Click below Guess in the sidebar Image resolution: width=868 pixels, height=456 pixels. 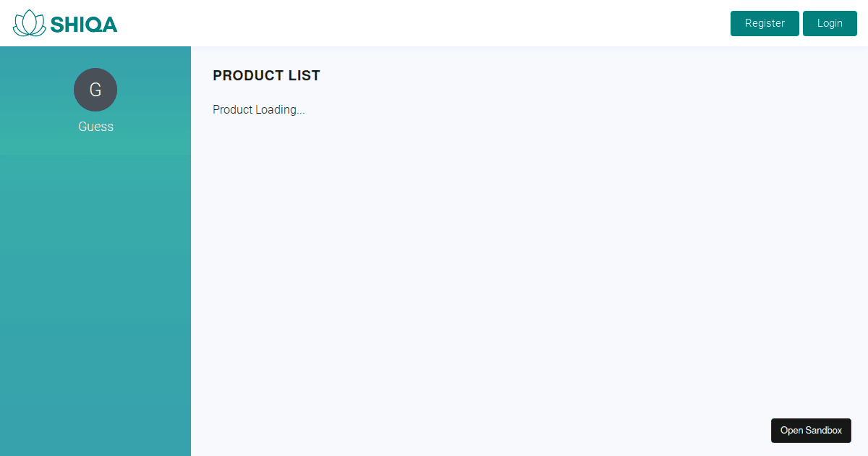tap(95, 181)
